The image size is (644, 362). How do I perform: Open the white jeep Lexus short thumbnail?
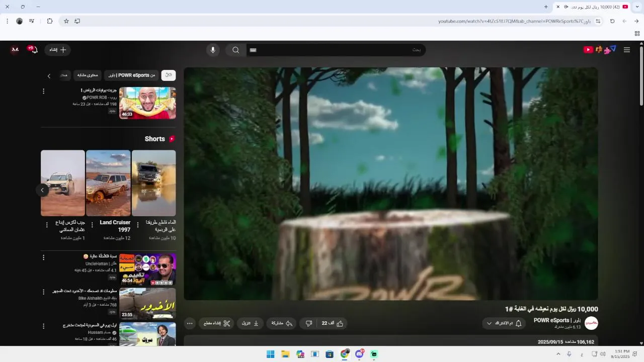point(63,183)
